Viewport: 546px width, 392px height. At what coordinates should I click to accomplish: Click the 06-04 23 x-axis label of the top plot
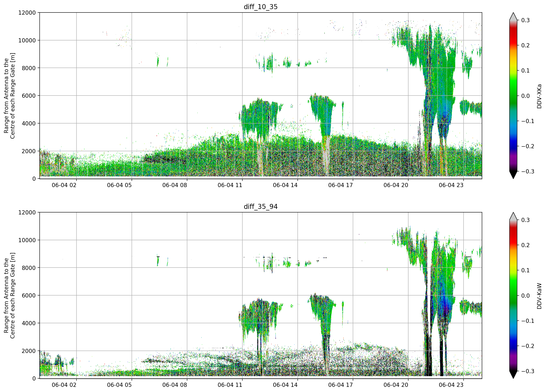tap(451, 185)
